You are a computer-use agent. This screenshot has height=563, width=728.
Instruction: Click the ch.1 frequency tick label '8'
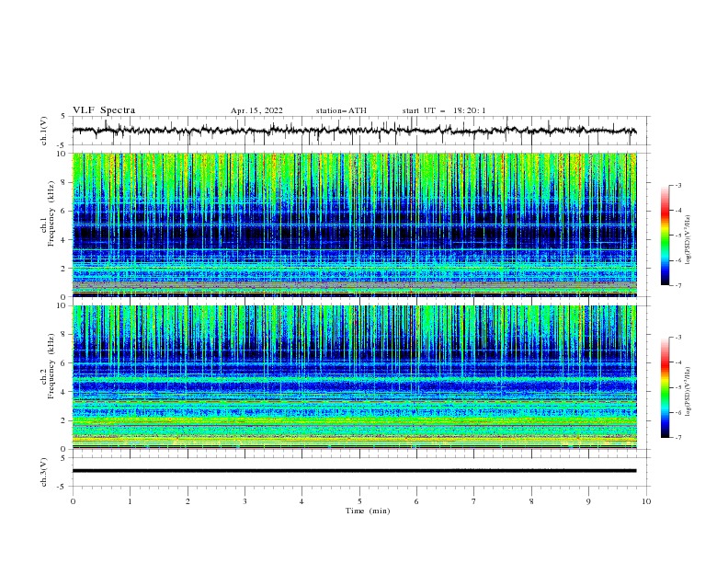(x=63, y=182)
